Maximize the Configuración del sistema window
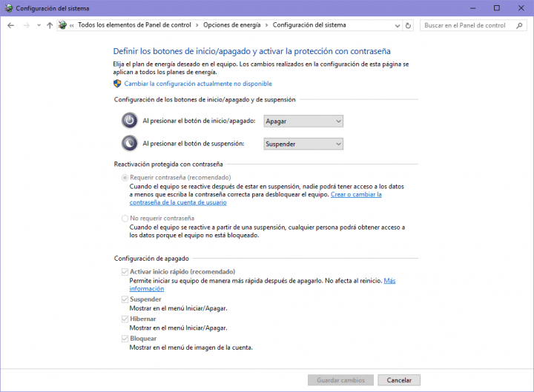Viewport: 534px width, 392px height. coord(497,8)
